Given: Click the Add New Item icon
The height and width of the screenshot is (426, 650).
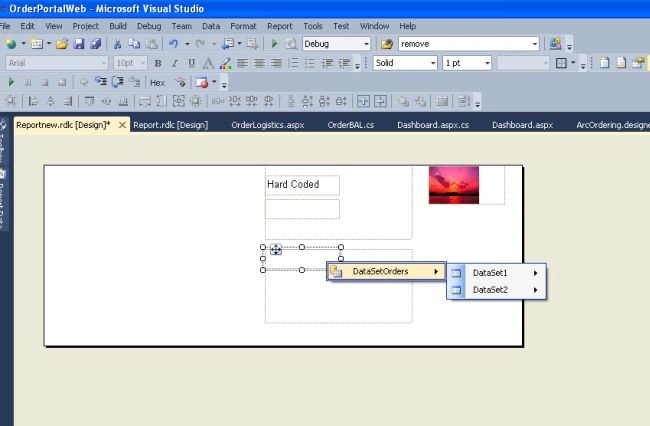Looking at the screenshot, I should [37, 44].
